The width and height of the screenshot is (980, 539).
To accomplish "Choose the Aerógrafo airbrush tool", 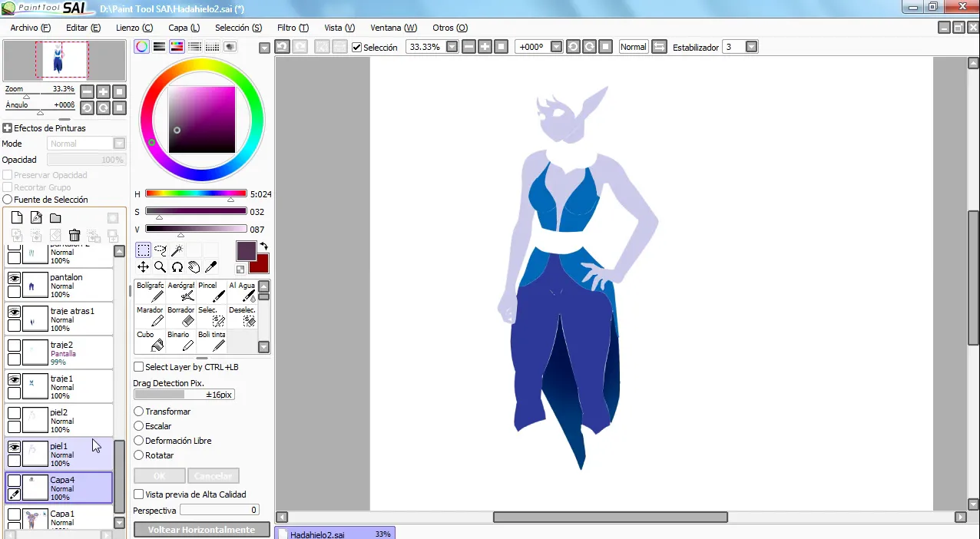I will pyautogui.click(x=180, y=292).
